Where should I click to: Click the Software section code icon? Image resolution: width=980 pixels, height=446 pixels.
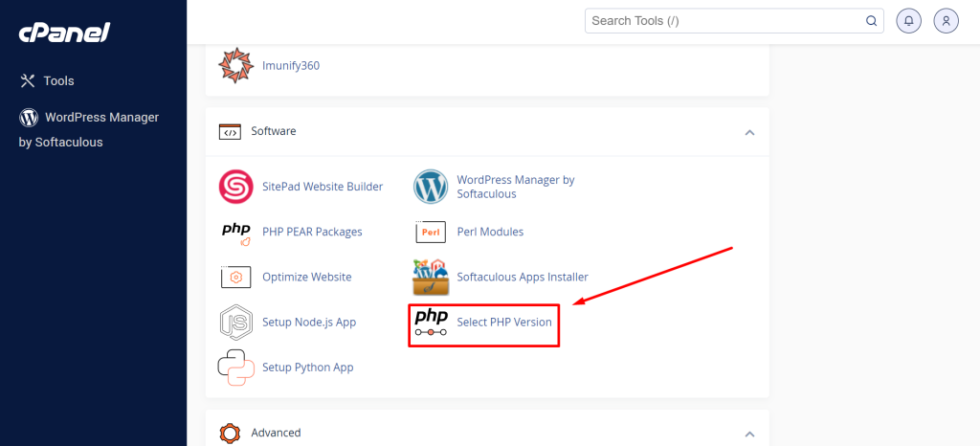[230, 132]
